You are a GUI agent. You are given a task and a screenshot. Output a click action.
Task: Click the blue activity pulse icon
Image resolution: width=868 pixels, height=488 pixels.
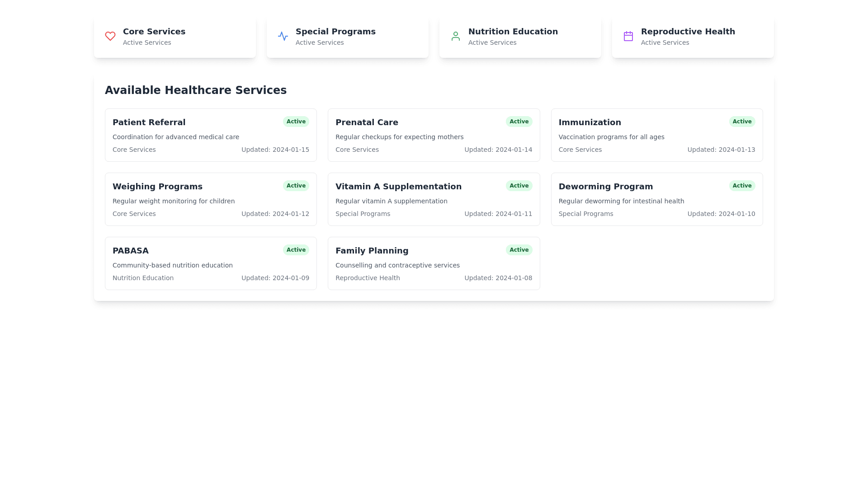click(x=283, y=36)
